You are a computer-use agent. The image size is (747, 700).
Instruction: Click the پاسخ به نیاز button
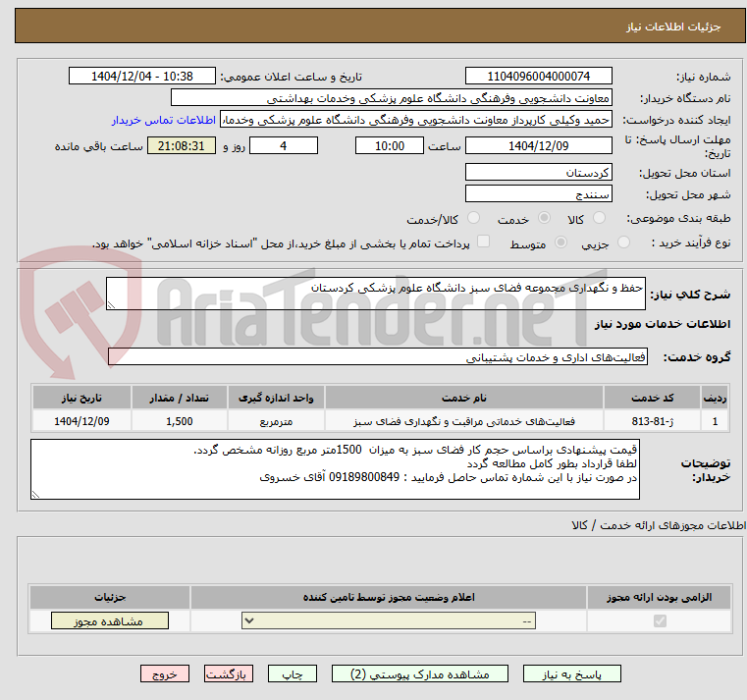[x=571, y=673]
